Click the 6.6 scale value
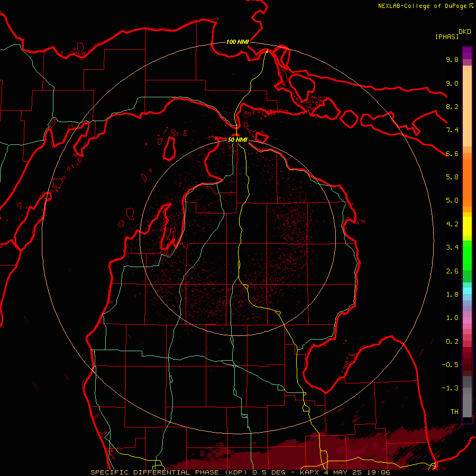Viewport: 476px width, 476px height. pos(452,153)
